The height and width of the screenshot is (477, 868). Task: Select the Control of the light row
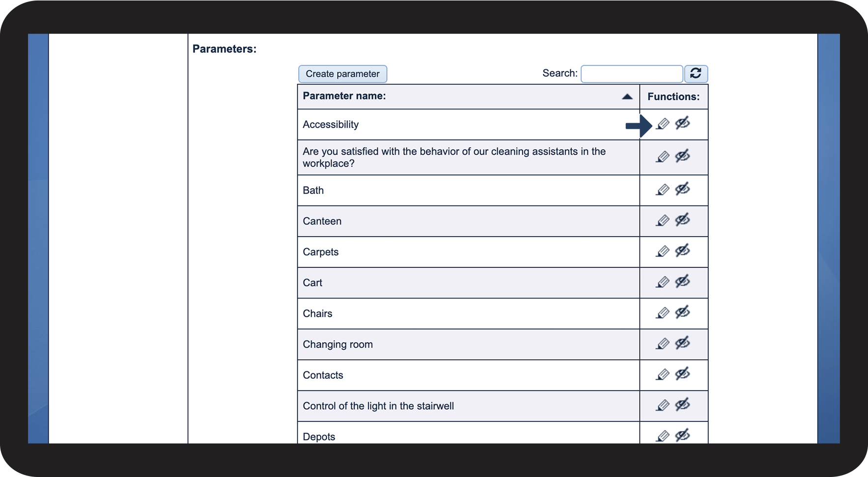pyautogui.click(x=378, y=406)
